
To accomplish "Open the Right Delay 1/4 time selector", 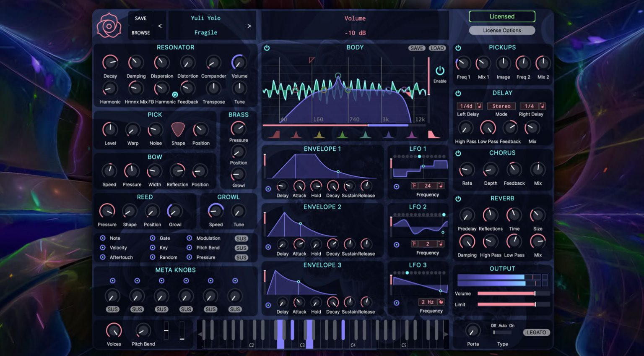I will click(529, 106).
